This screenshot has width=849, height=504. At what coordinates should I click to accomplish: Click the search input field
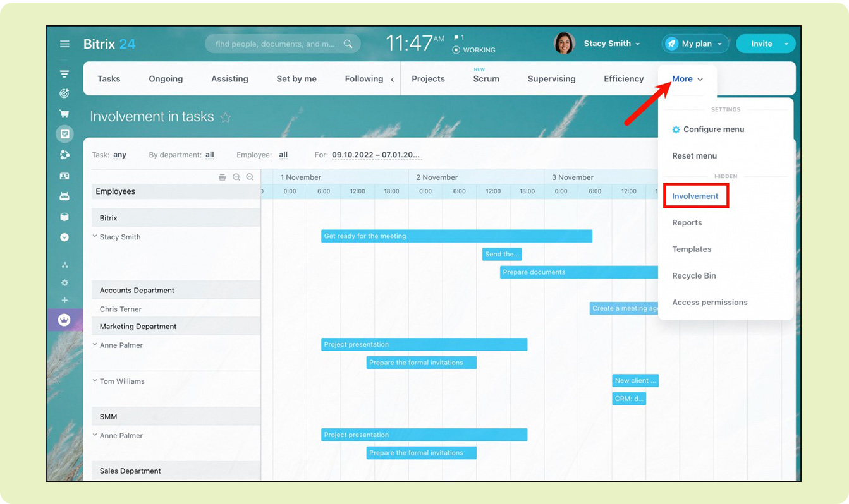[x=275, y=44]
